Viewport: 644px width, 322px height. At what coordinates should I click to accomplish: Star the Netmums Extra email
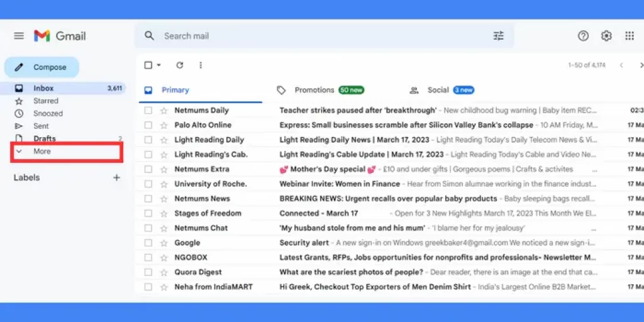click(x=164, y=169)
